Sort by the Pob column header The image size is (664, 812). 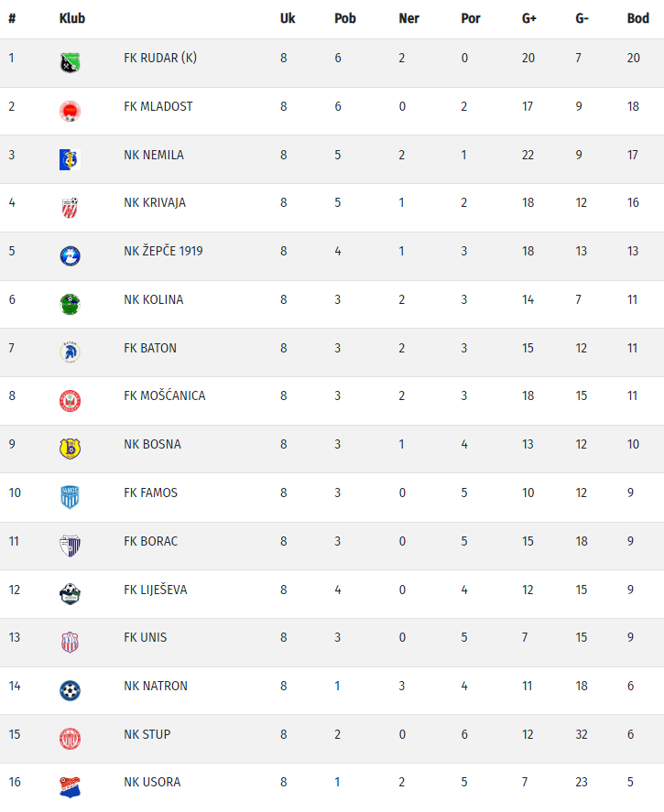click(x=344, y=18)
